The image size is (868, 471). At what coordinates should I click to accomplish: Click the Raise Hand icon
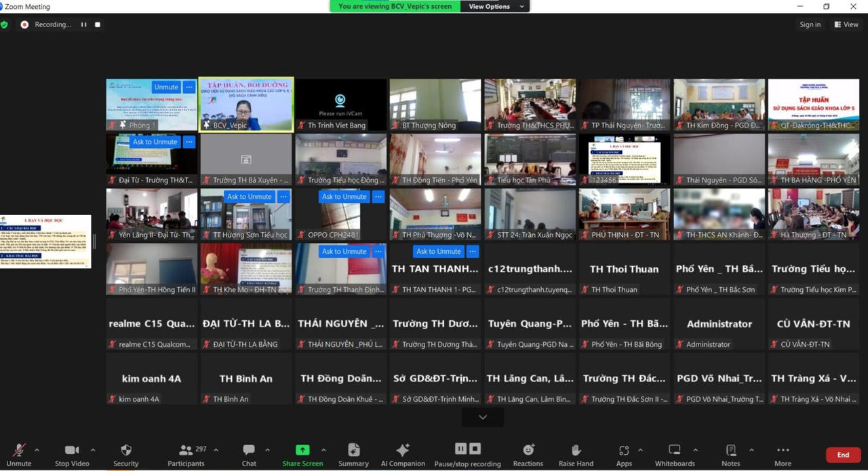pyautogui.click(x=576, y=450)
